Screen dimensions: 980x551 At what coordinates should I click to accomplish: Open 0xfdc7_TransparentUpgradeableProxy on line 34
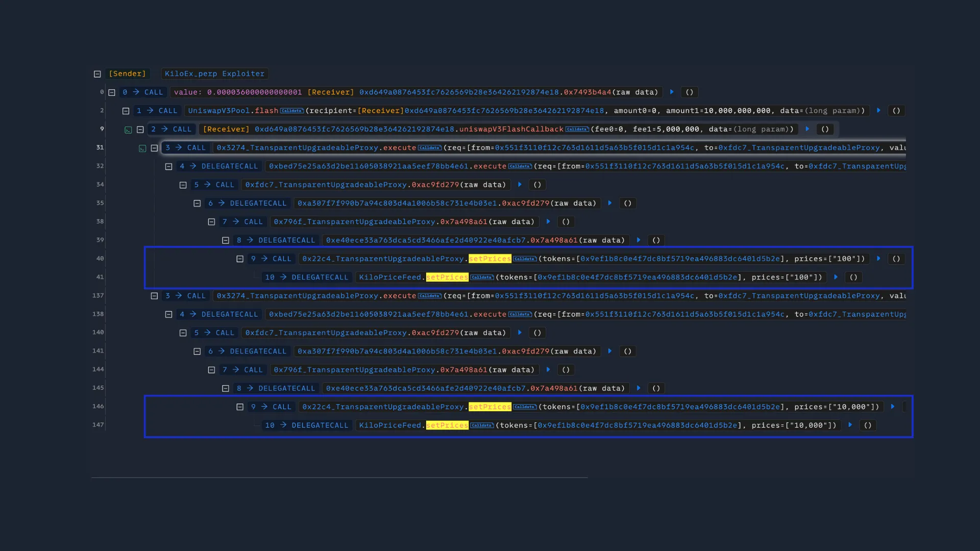pyautogui.click(x=326, y=185)
